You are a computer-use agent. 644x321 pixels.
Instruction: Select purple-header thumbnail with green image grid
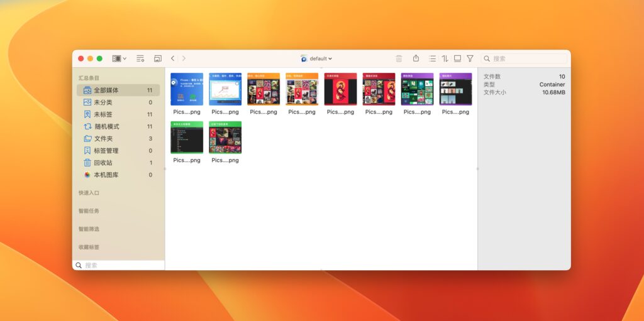[x=418, y=89]
